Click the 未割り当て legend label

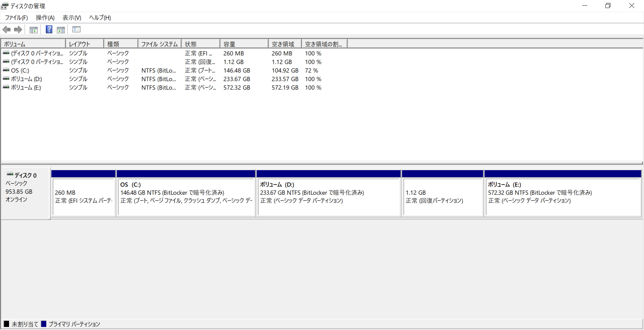[25, 324]
